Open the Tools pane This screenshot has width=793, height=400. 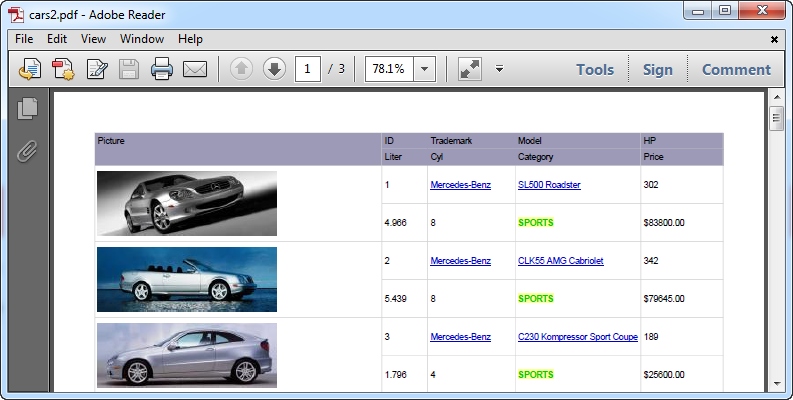coord(595,70)
